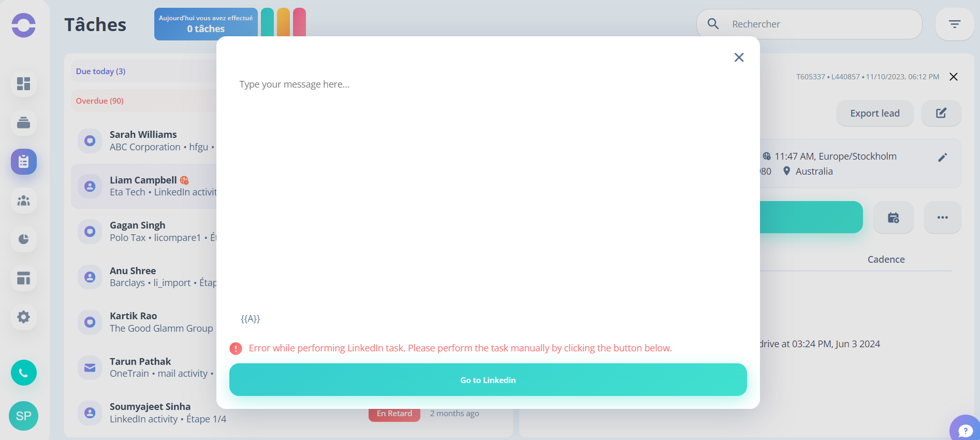This screenshot has height=440, width=980.
Task: Open Sarah Williams task row
Action: [144, 141]
